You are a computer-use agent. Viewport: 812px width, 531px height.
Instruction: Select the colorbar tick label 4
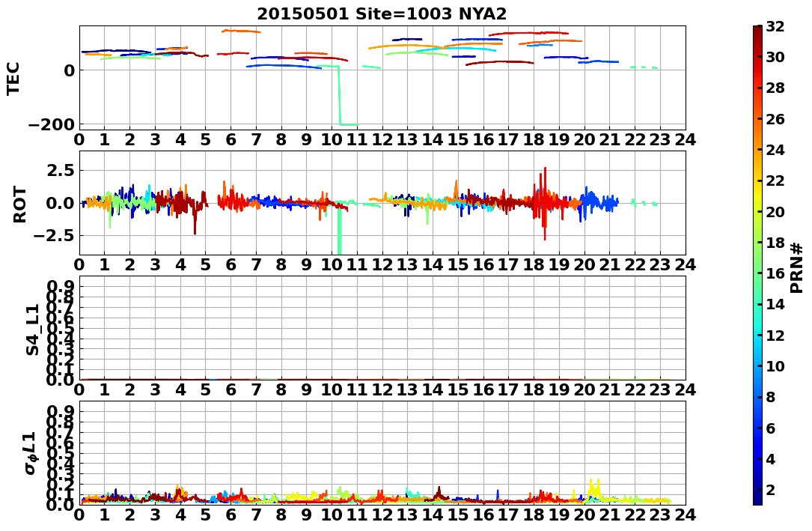(771, 460)
